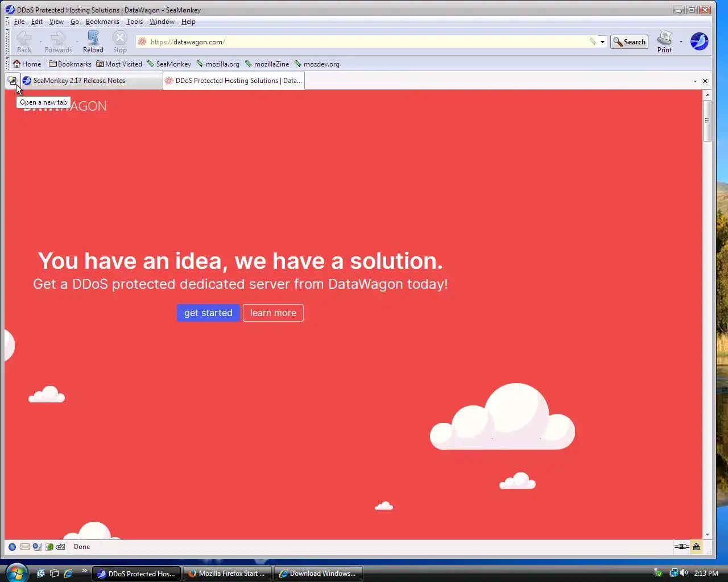The image size is (728, 582).
Task: Switch to Download Windows taskbar button
Action: (x=318, y=573)
